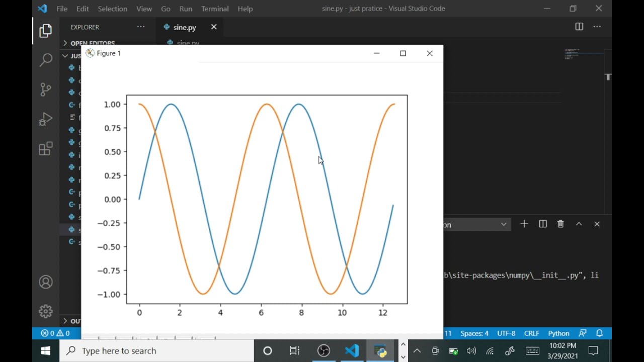Minimize the Figure 1 window
Viewport: 644px width, 362px height.
(377, 53)
